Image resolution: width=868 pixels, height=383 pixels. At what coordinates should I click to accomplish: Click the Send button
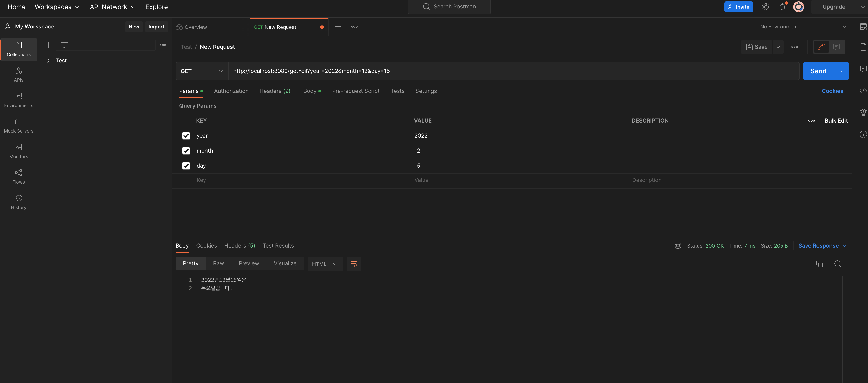(x=818, y=71)
